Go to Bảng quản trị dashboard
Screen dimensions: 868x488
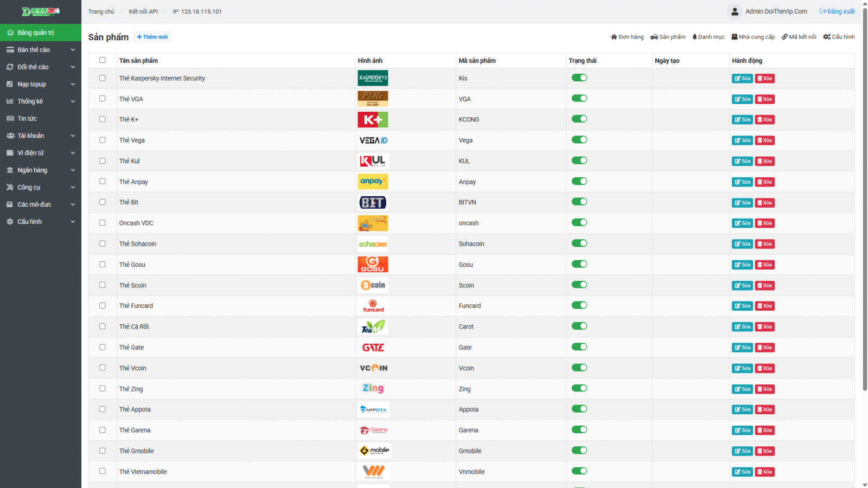click(35, 33)
